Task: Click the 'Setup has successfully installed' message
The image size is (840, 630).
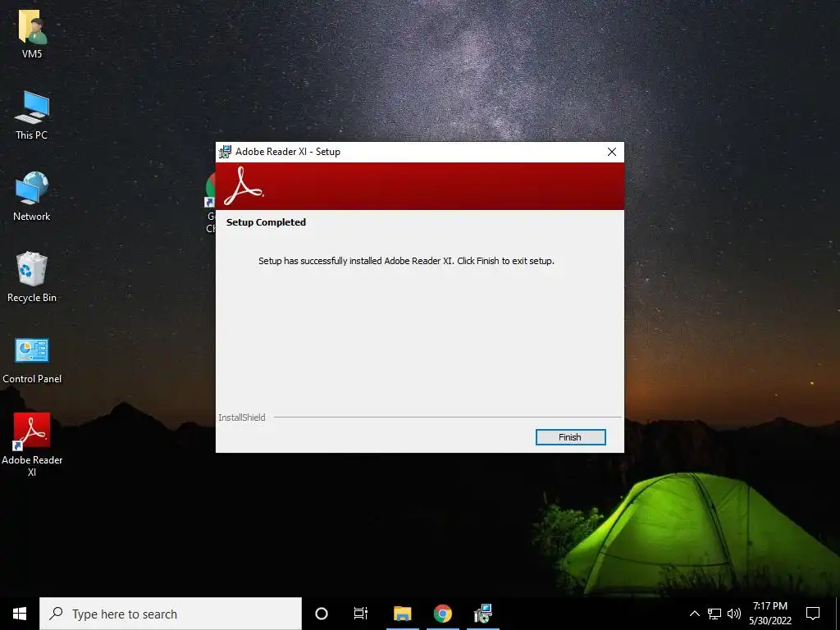Action: coord(406,261)
